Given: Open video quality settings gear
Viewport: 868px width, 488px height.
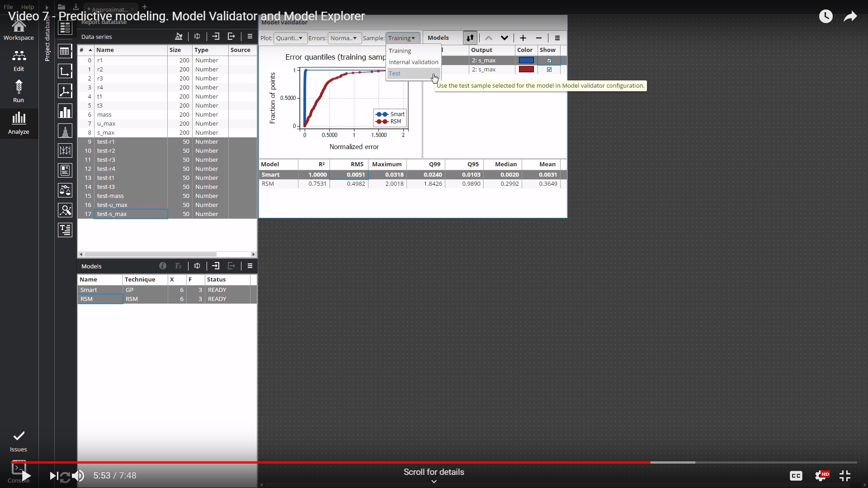Looking at the screenshot, I should coord(821,475).
